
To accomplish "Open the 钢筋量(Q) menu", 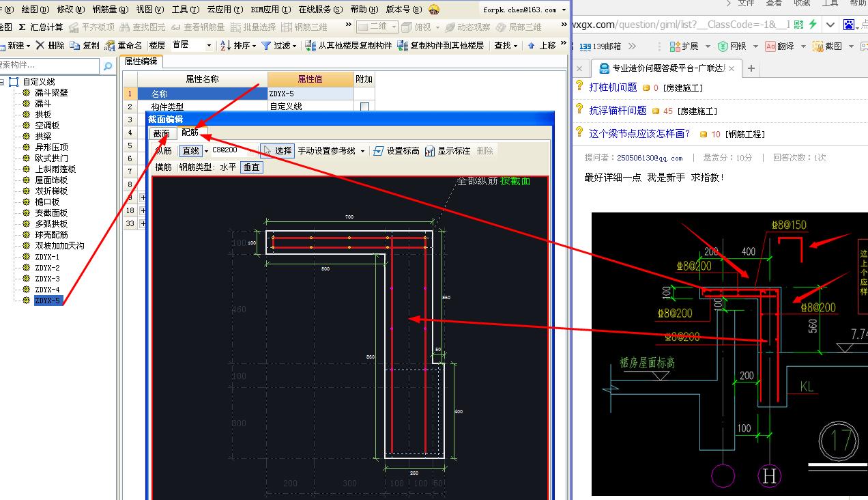I will click(x=111, y=10).
